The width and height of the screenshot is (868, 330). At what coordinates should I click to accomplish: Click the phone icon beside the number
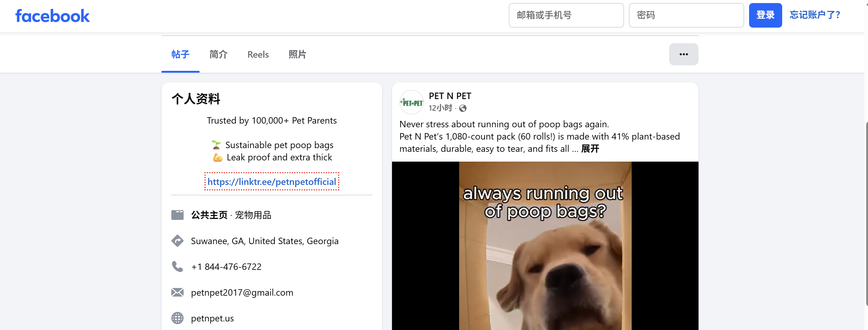[x=177, y=267]
